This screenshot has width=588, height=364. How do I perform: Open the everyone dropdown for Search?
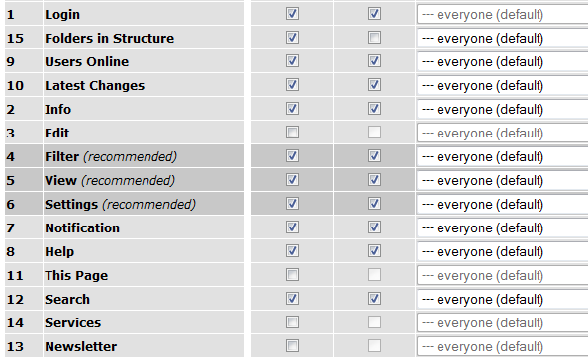pos(503,299)
